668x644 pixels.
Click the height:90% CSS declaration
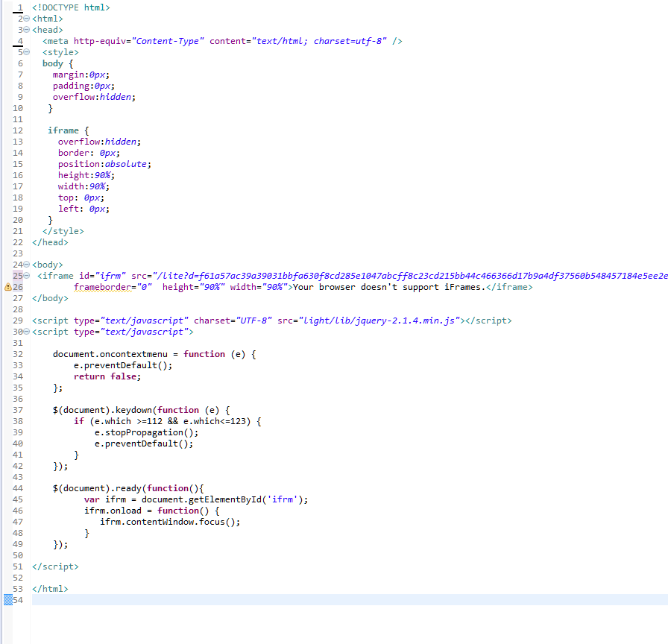pyautogui.click(x=86, y=175)
